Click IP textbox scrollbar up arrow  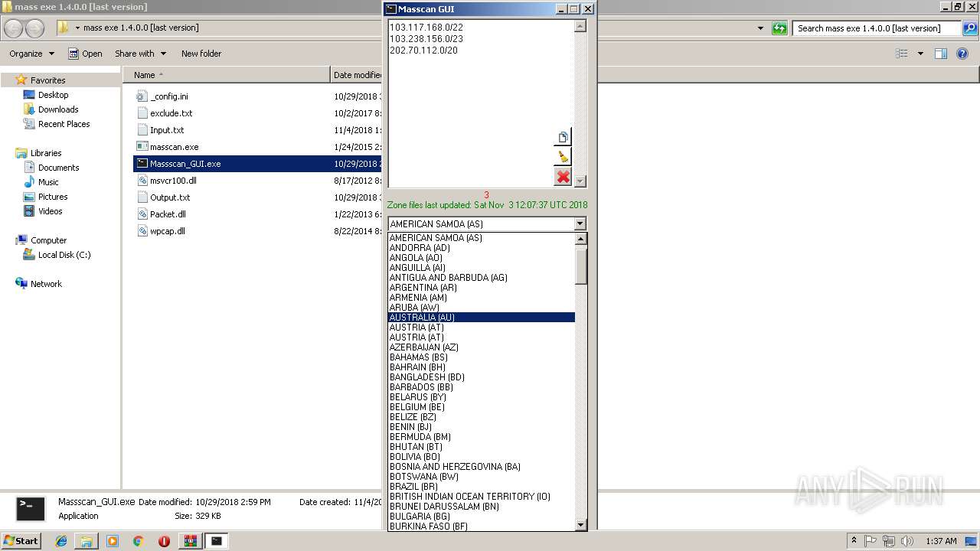(x=580, y=26)
